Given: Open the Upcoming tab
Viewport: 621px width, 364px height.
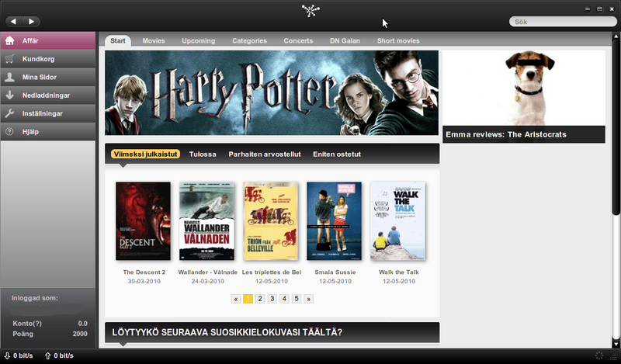Looking at the screenshot, I should point(199,40).
